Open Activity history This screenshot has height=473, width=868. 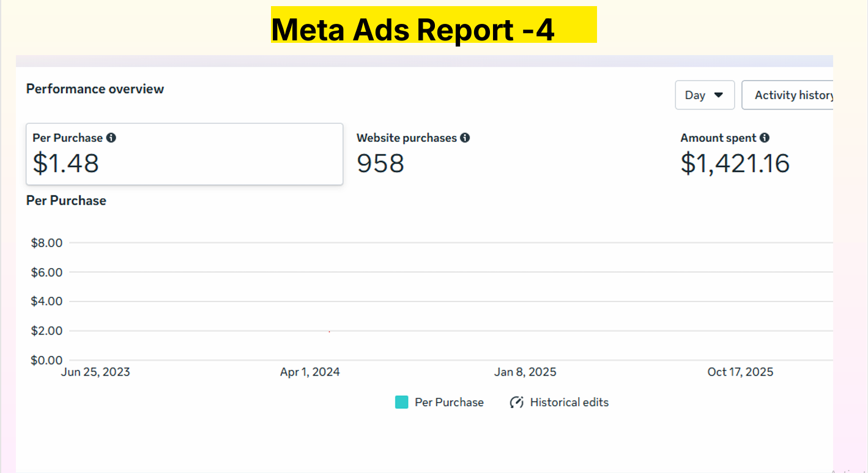(x=788, y=95)
